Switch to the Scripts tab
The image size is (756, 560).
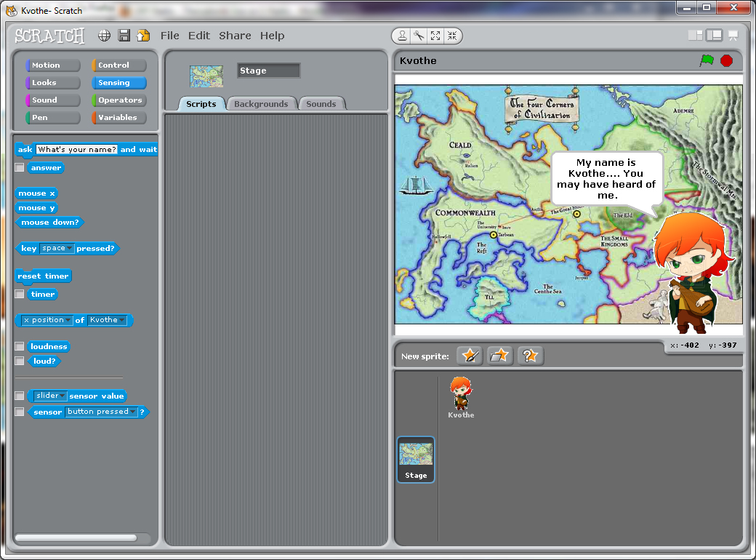201,104
